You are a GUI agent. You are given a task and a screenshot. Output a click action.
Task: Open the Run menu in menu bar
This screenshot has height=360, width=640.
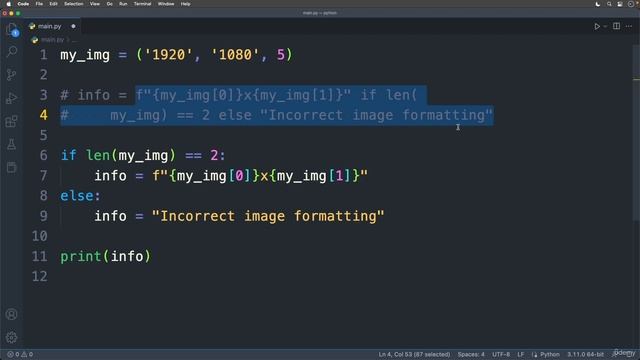click(123, 4)
